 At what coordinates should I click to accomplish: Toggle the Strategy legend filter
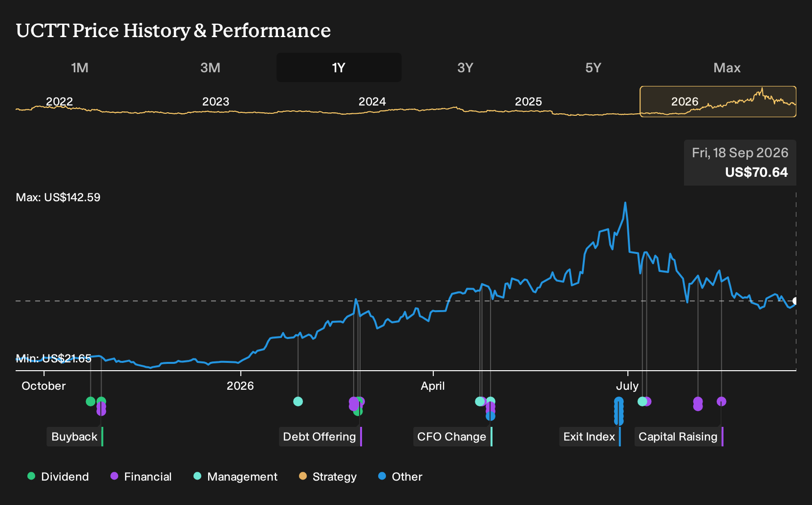328,477
